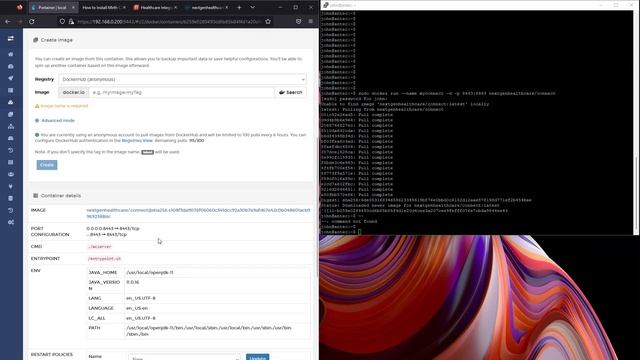Open Authentication logs icon in sidebar

click(x=11, y=211)
